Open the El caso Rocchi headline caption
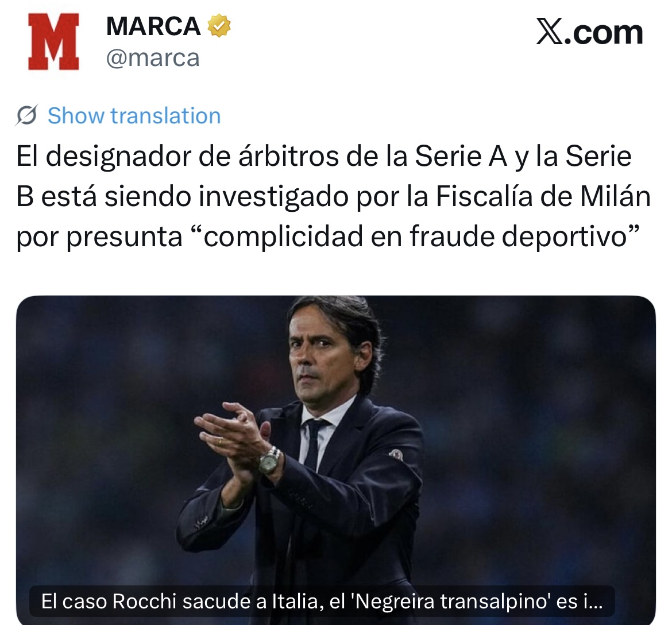The width and height of the screenshot is (672, 625). pos(320,601)
